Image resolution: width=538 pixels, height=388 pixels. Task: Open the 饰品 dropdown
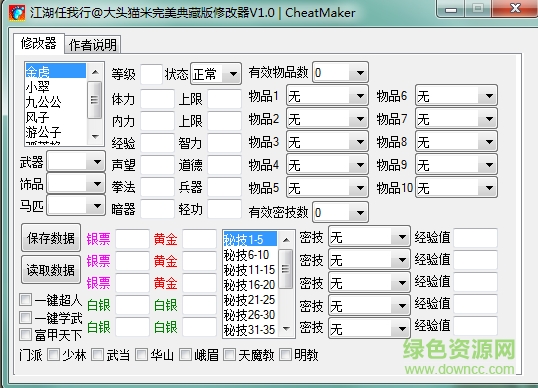coord(76,184)
